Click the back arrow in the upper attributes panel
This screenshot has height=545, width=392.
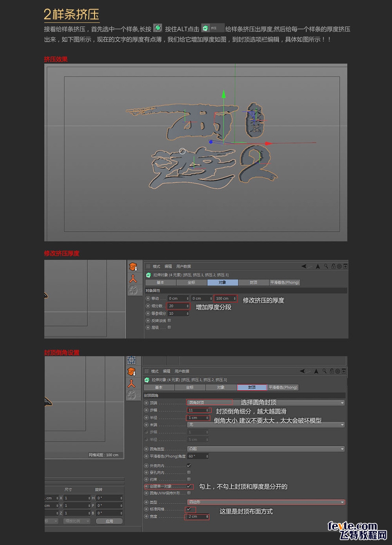(304, 266)
